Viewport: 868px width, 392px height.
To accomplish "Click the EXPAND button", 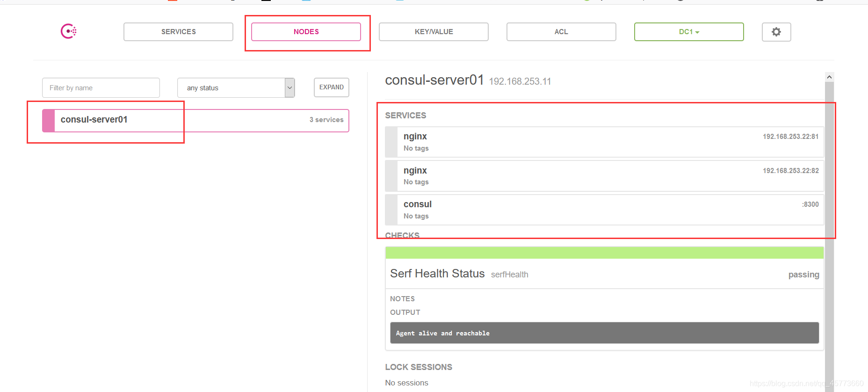I will tap(332, 87).
